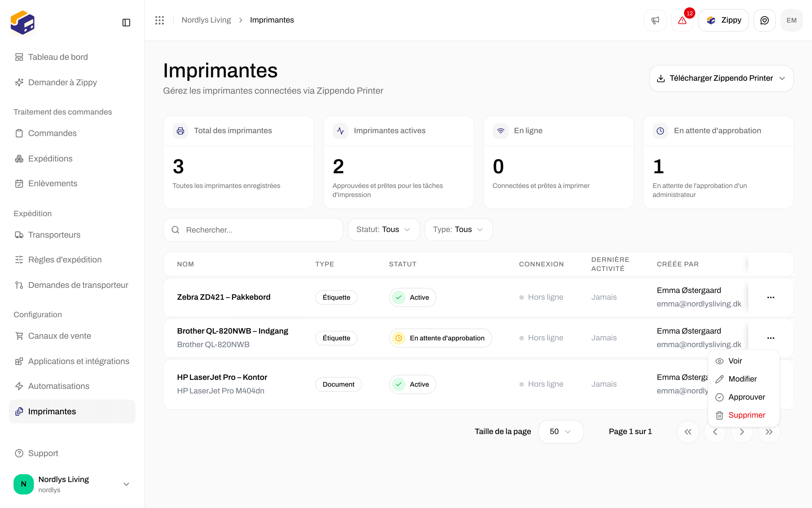Open row actions for Brother QL-820NWB
Image resolution: width=812 pixels, height=508 pixels.
771,338
